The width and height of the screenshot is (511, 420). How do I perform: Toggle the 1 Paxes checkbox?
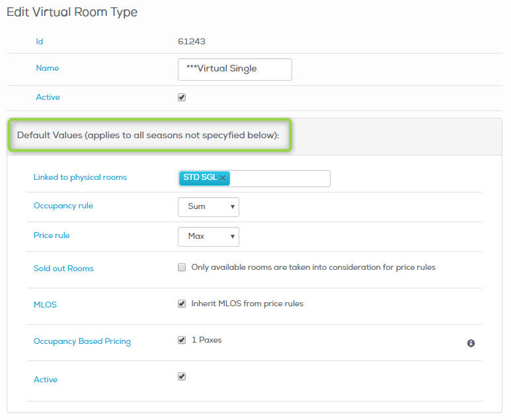182,340
